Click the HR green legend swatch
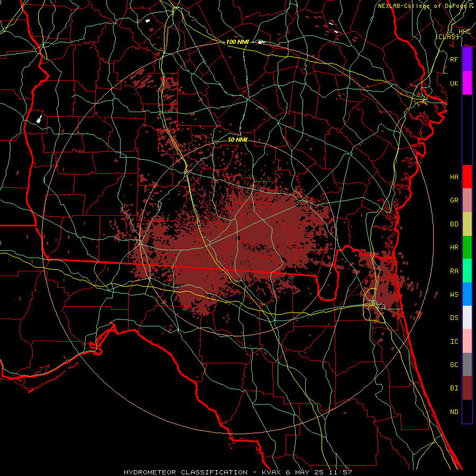 [467, 248]
